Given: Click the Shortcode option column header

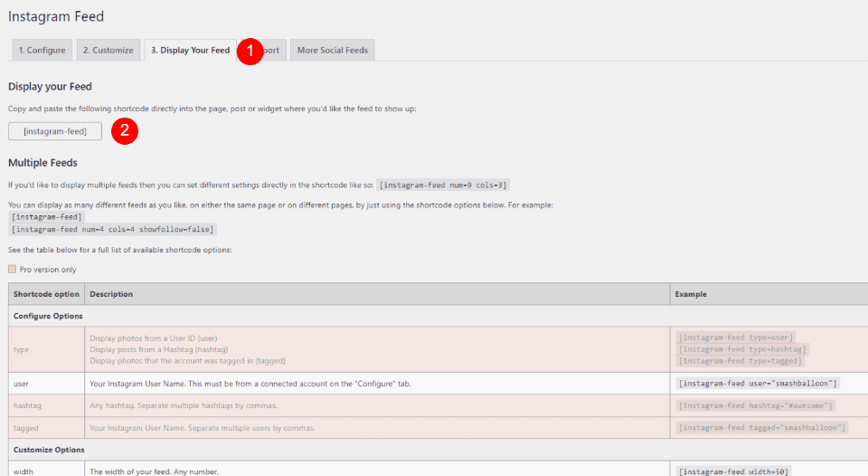Looking at the screenshot, I should 46,294.
